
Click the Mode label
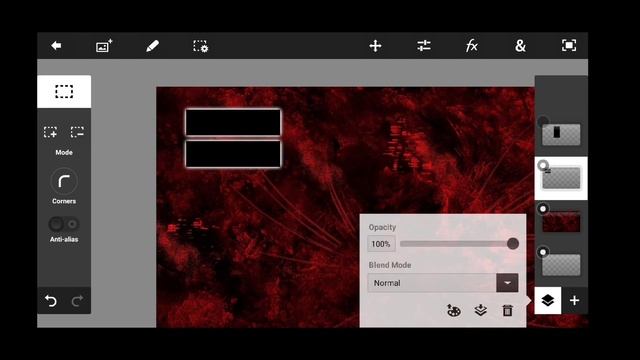coord(64,152)
